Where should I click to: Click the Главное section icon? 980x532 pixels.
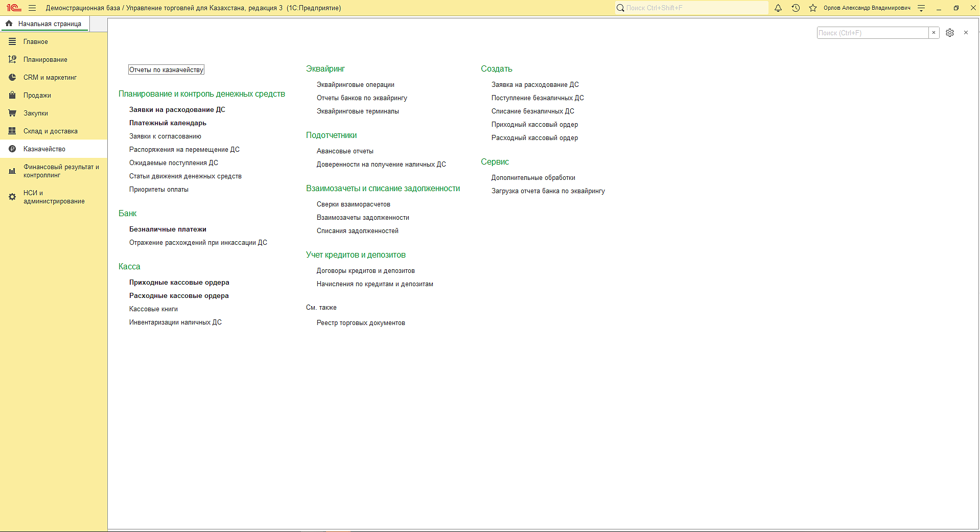point(12,41)
